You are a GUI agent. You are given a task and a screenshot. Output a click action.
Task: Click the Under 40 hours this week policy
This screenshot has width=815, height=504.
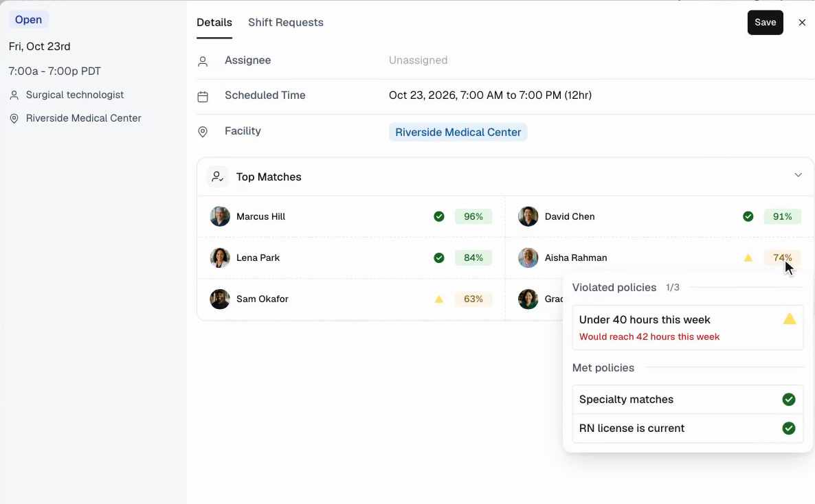[688, 328]
